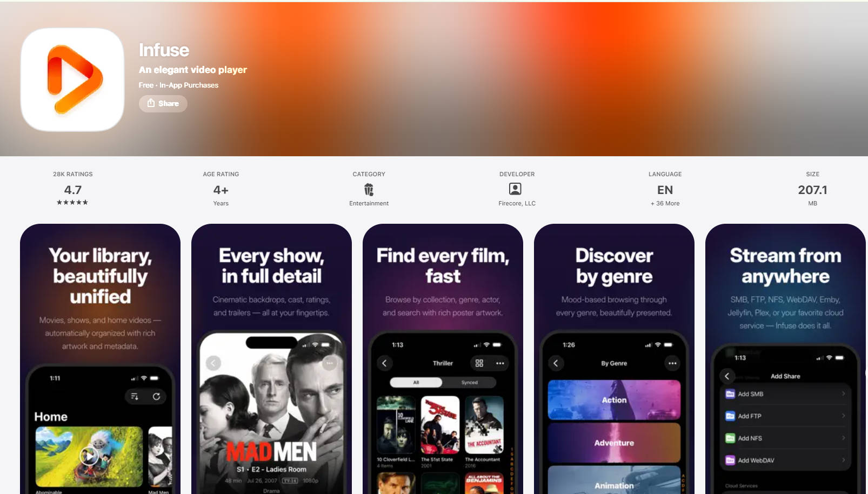Click the Infuse app icon
This screenshot has height=494, width=868.
pyautogui.click(x=72, y=79)
